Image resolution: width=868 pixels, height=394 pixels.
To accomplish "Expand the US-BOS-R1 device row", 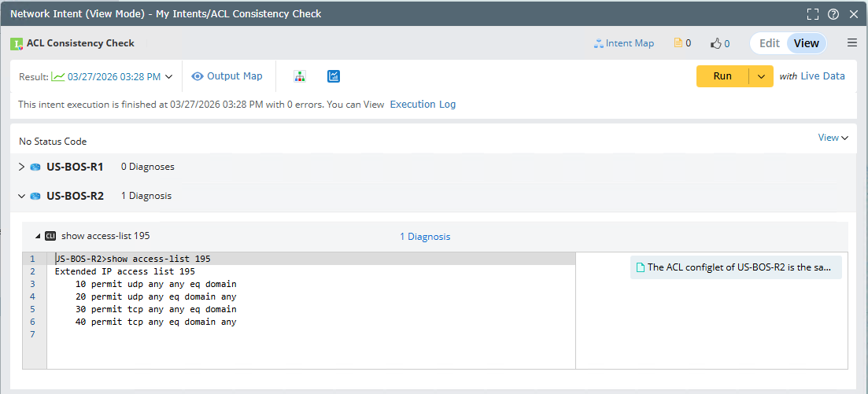I will point(21,167).
